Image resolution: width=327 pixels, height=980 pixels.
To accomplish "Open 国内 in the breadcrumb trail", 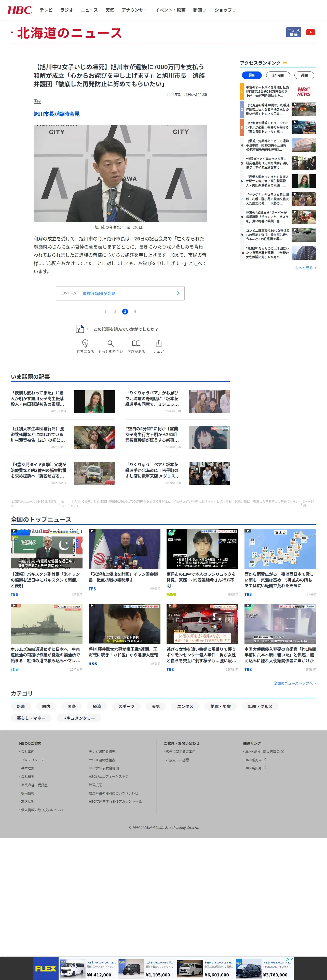I will (x=63, y=504).
